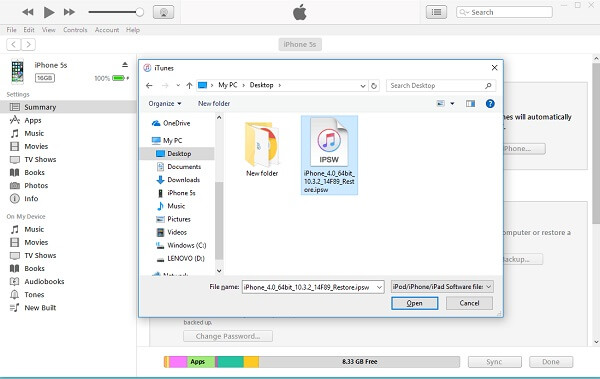The image size is (600, 379).
Task: Select the New folder item
Action: 262,149
